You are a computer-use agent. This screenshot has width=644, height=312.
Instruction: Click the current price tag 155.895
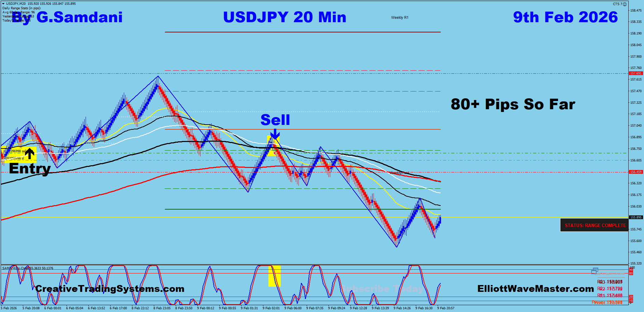pyautogui.click(x=636, y=217)
